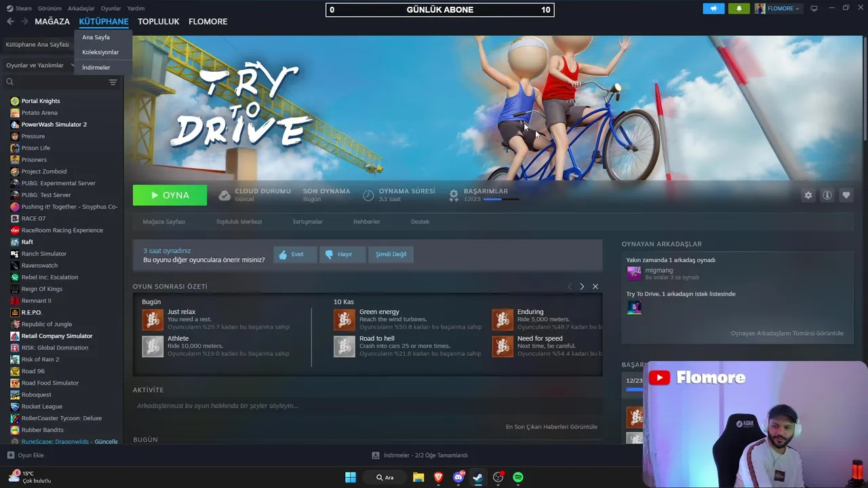This screenshot has height=488, width=868.
Task: Open the Oyunlar menu
Action: coord(111,8)
